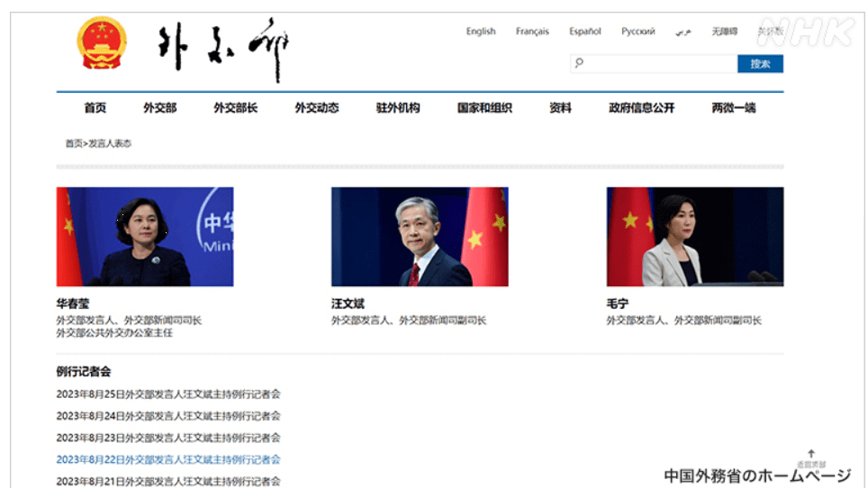
Task: Choose the Русский language link
Action: 637,32
